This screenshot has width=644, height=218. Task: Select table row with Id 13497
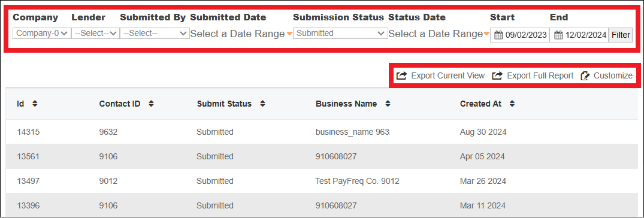click(x=322, y=181)
